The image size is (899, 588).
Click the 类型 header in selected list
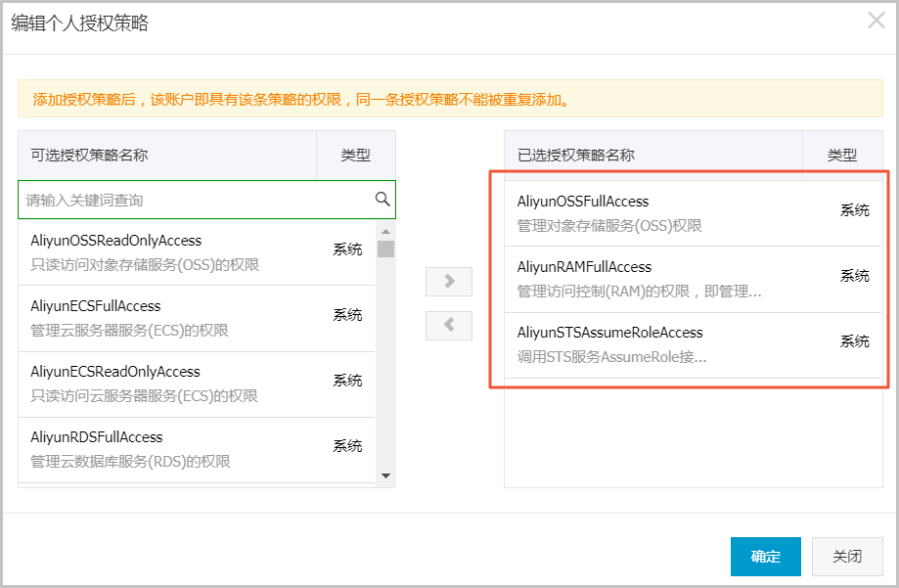(x=842, y=156)
